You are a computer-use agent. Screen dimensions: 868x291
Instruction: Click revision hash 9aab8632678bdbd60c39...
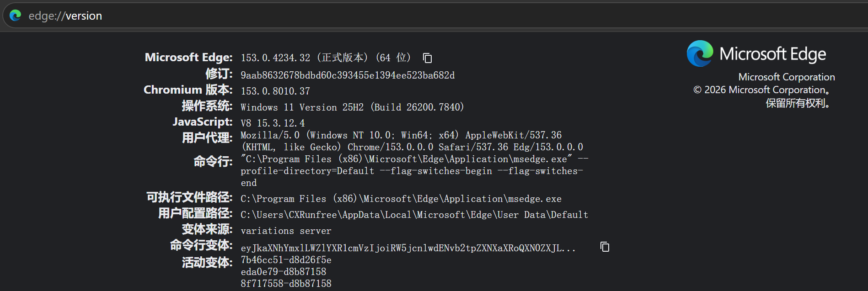[348, 75]
